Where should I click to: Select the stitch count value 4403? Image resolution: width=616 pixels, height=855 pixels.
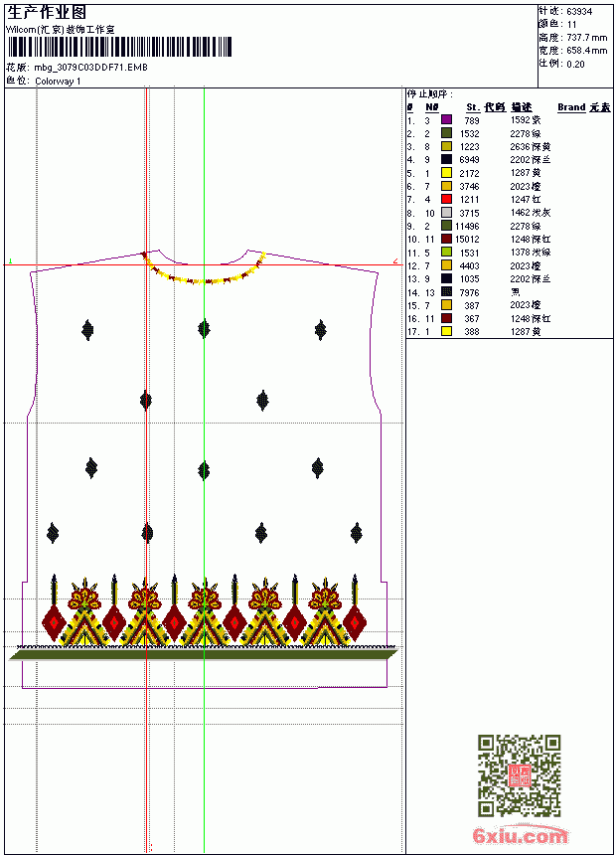(x=469, y=266)
